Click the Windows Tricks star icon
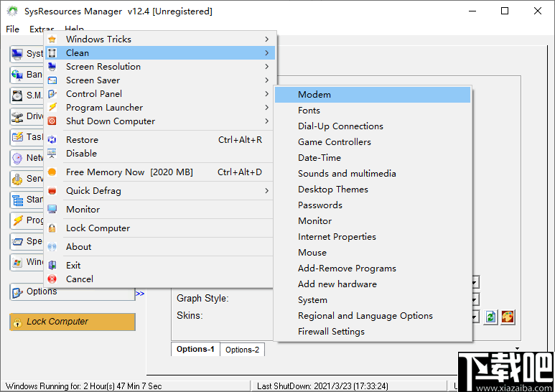The height and width of the screenshot is (392, 555). pos(52,39)
